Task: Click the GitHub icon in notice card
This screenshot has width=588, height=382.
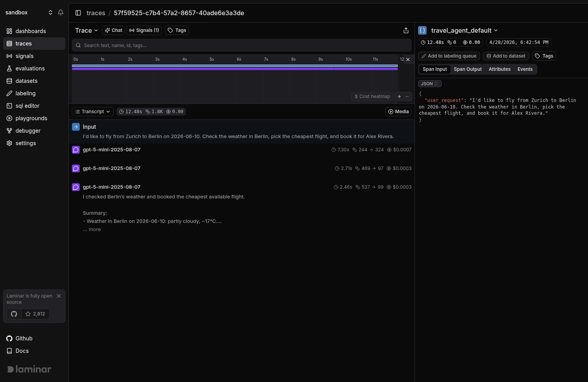Action: [14, 314]
